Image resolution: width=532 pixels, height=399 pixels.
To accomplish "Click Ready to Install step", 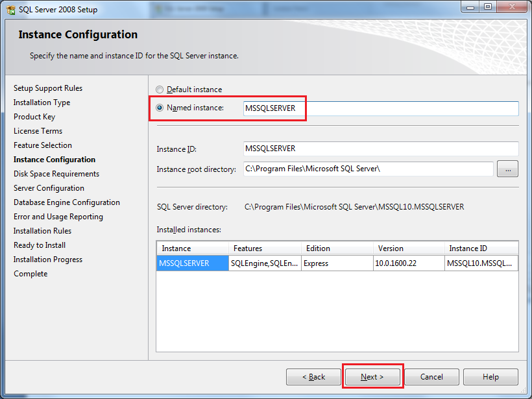I will pos(40,245).
